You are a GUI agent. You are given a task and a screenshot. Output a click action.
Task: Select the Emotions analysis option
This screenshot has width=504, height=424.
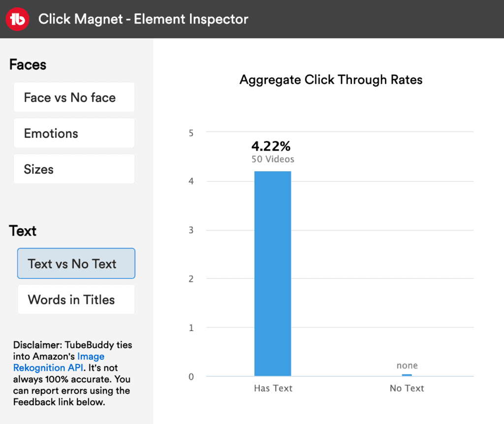(74, 133)
